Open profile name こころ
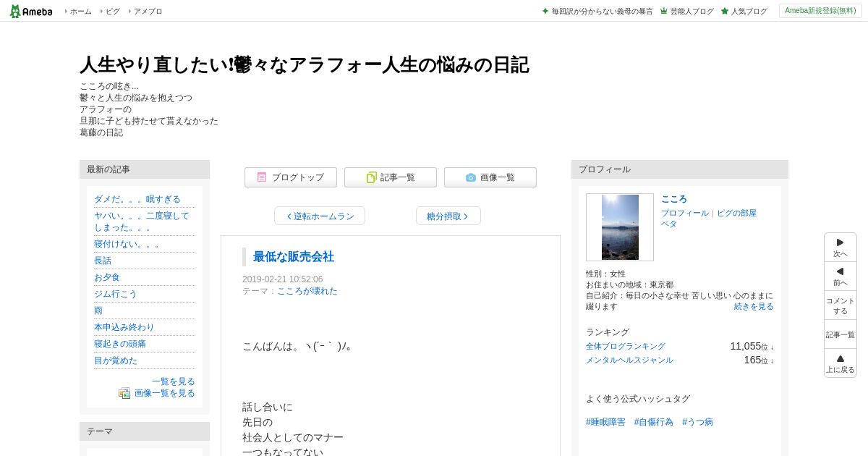868x456 pixels. coord(674,199)
